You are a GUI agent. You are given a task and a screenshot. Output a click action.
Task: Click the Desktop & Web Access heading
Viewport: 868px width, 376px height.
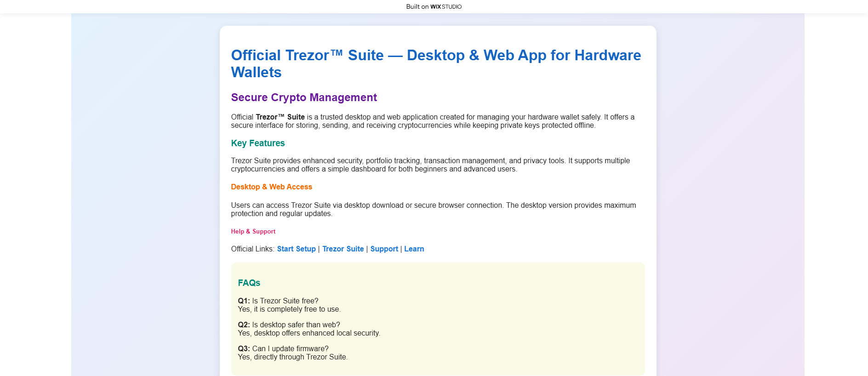[x=271, y=187]
